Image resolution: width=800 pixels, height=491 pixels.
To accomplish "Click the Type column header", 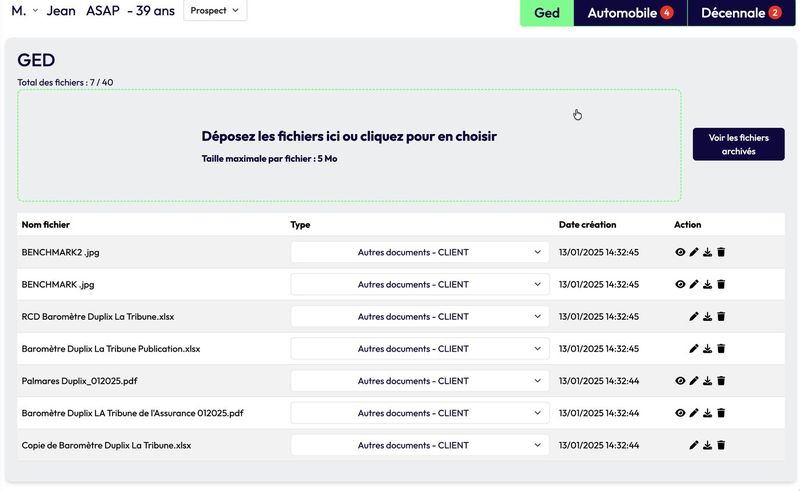I will (x=300, y=225).
